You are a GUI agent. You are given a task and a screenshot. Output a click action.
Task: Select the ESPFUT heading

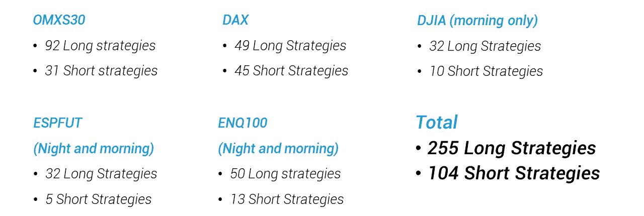(x=57, y=123)
